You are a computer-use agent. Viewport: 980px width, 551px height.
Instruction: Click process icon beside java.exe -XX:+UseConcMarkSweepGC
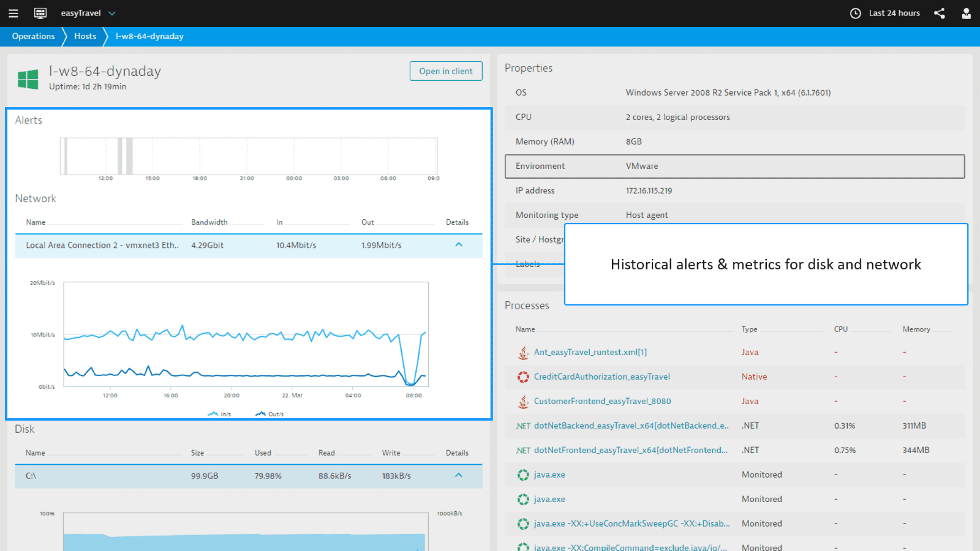523,523
